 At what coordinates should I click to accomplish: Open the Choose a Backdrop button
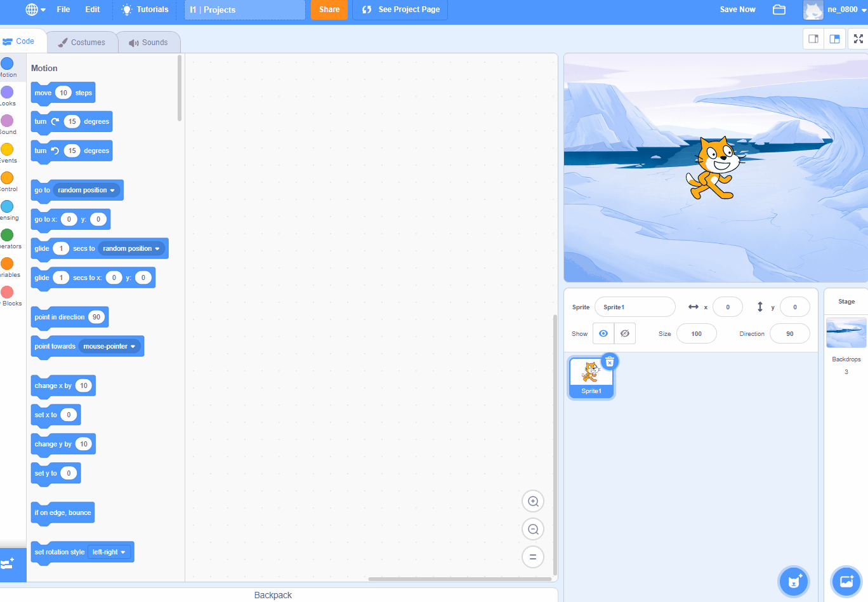pos(846,580)
